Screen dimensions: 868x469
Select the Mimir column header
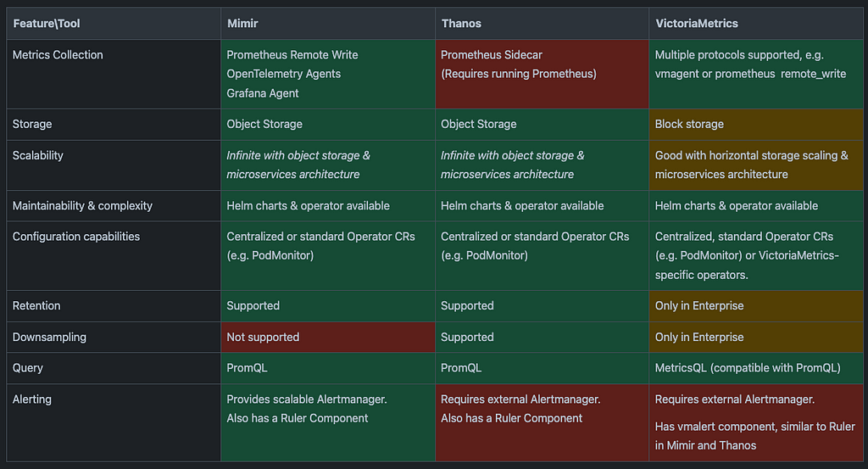tap(328, 23)
